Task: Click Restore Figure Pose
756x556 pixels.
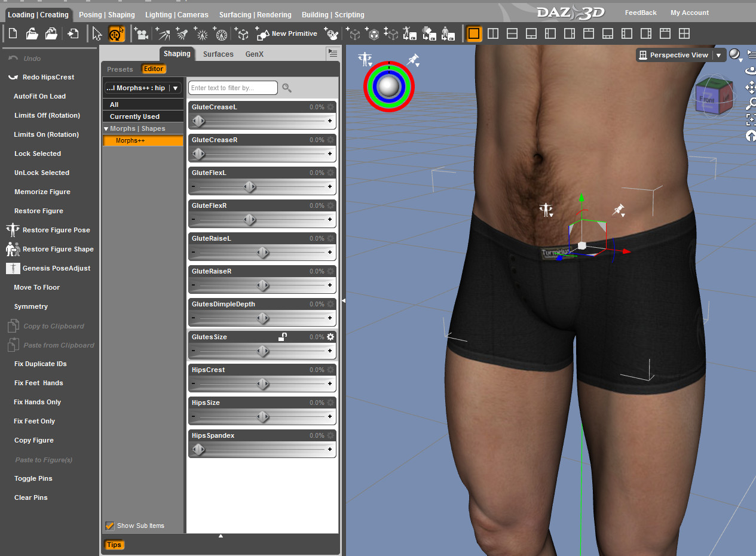Action: coord(48,230)
